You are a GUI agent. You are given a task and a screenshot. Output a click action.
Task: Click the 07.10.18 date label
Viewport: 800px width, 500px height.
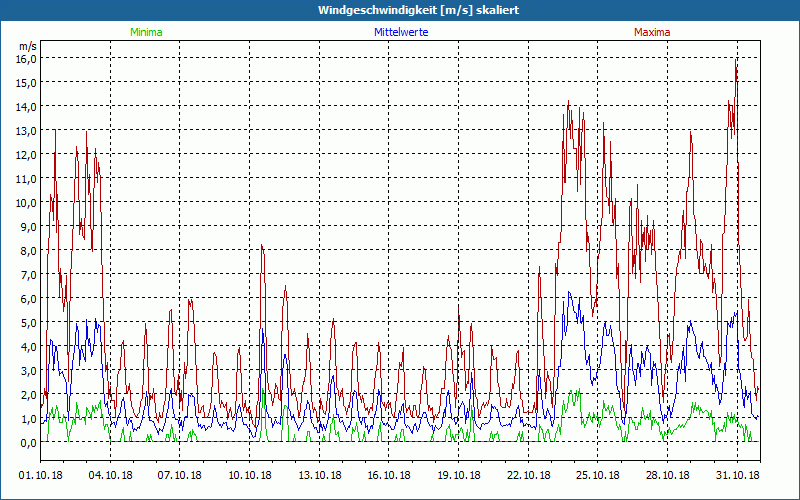(x=180, y=475)
